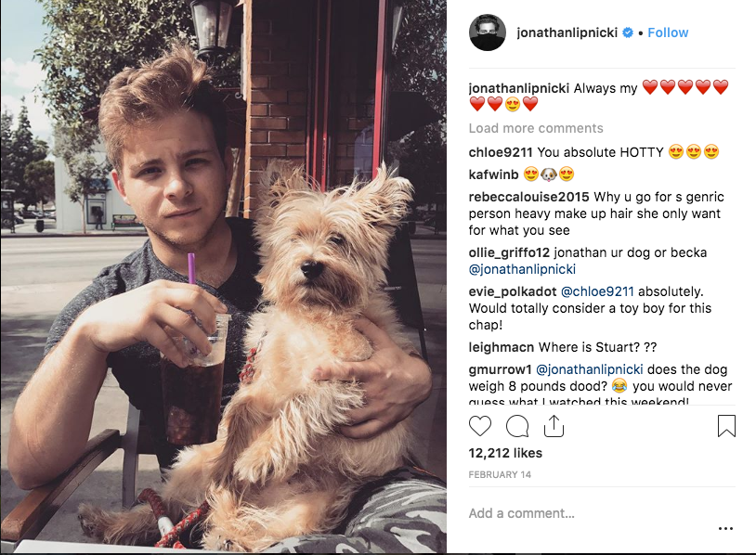The image size is (756, 555).
Task: Visit kafwinb's profile
Action: pos(493,174)
